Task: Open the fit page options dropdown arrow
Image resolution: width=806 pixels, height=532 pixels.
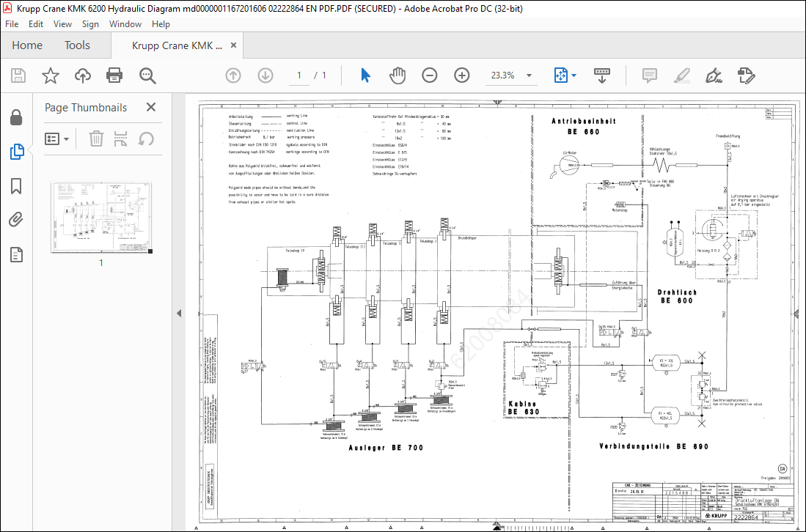Action: (x=574, y=75)
